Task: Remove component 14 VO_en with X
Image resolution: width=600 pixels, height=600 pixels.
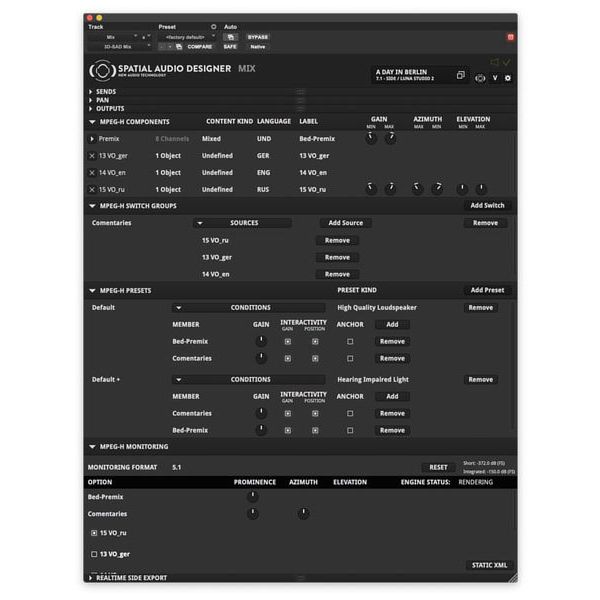Action: [x=92, y=173]
